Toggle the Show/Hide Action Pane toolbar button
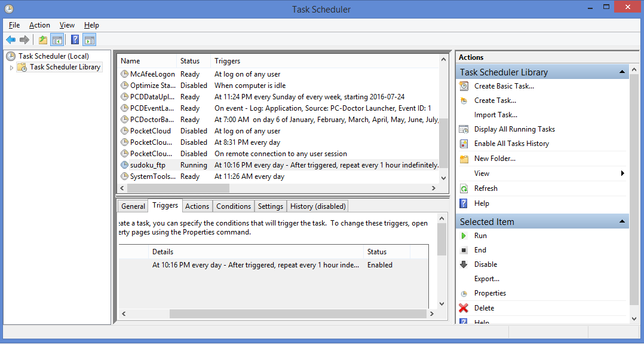Viewport: 644px width, 344px height. [90, 40]
